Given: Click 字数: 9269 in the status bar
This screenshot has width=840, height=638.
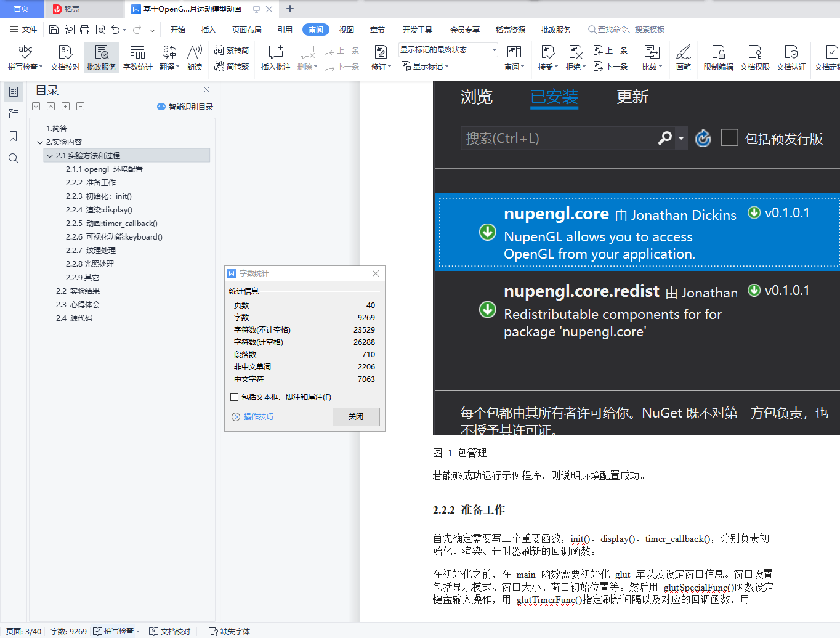Looking at the screenshot, I should tap(68, 631).
